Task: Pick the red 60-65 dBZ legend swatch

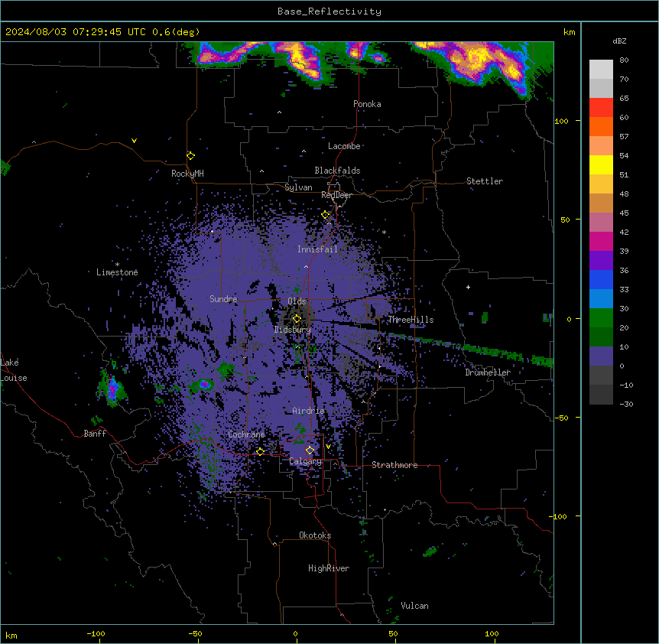Action: (x=601, y=108)
